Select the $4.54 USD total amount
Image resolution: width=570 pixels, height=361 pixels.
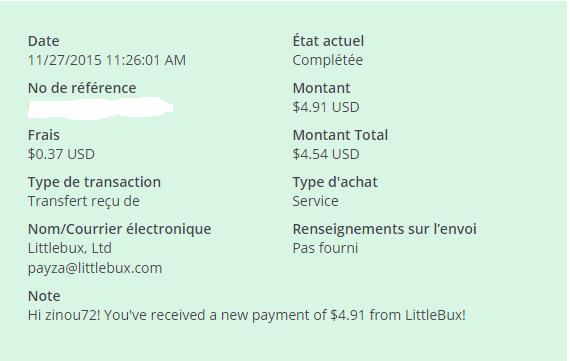326,154
